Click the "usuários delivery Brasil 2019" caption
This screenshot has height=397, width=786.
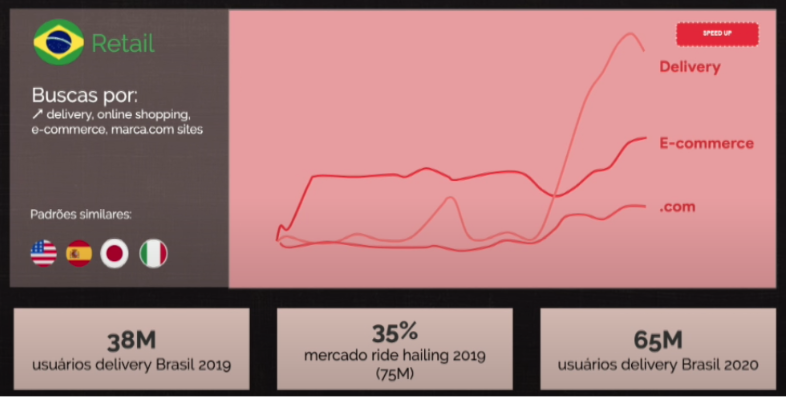(x=131, y=364)
